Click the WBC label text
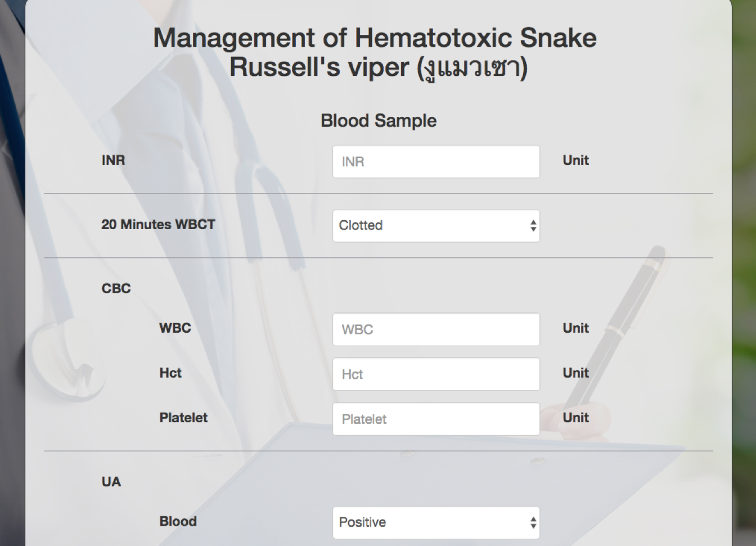 pyautogui.click(x=175, y=328)
